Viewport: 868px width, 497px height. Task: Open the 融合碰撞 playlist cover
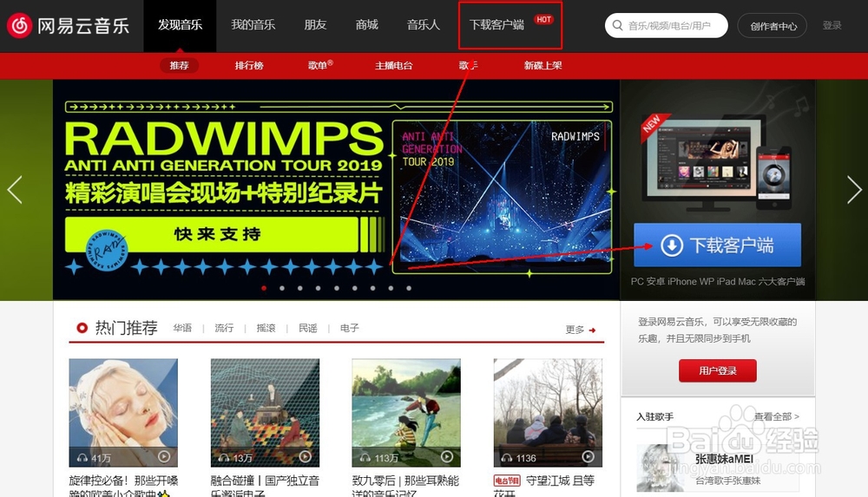(265, 413)
